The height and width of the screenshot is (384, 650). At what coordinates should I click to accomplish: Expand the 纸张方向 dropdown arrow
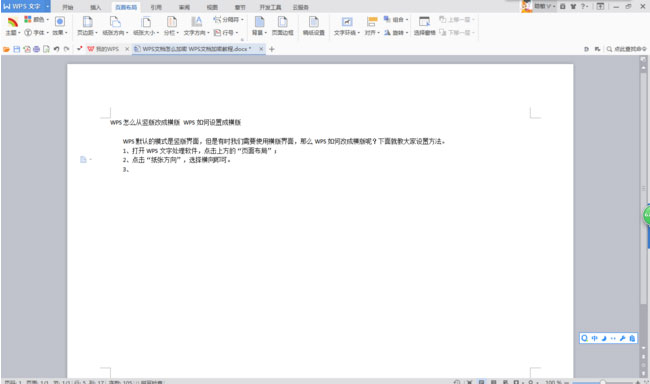[127, 33]
